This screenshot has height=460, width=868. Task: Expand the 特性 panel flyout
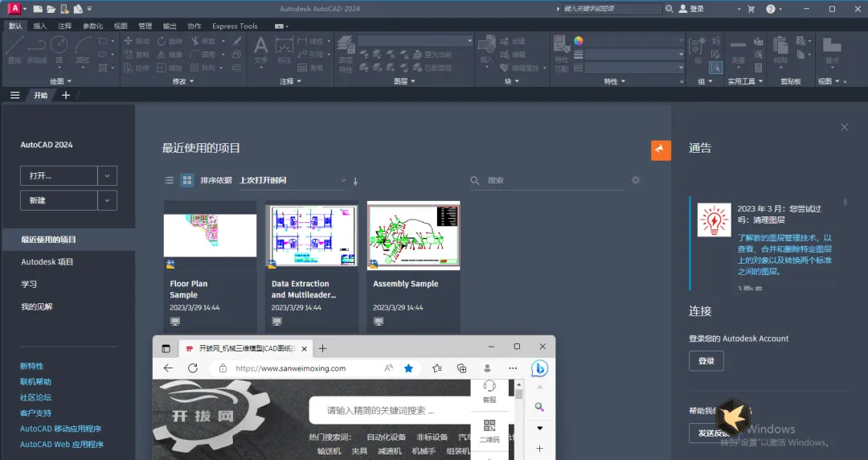(615, 81)
